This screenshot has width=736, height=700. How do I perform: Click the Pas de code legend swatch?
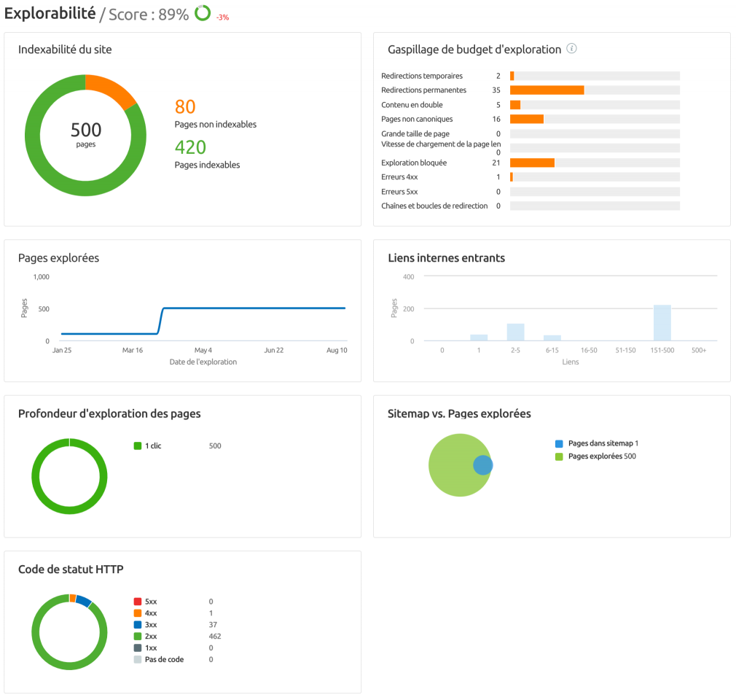click(x=138, y=660)
